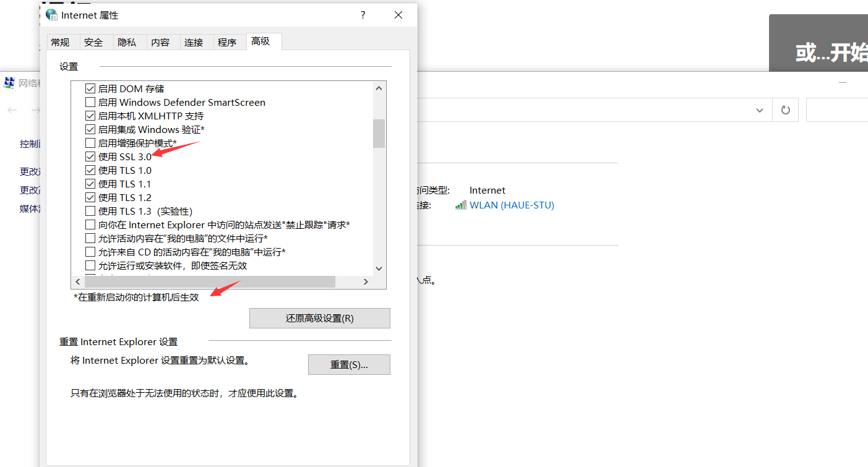Click the WLAN signal strength icon
The height and width of the screenshot is (467, 868).
[x=460, y=205]
